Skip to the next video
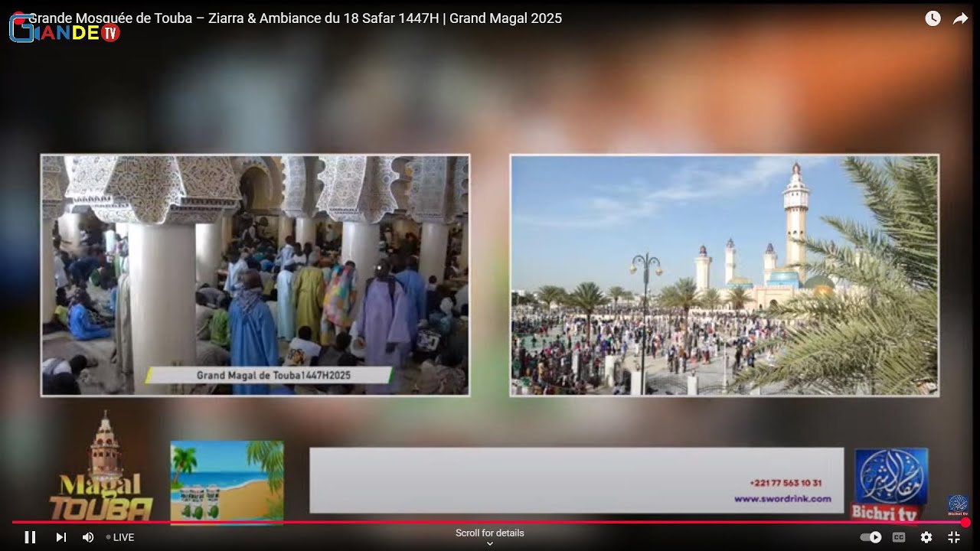The image size is (980, 551). click(61, 537)
